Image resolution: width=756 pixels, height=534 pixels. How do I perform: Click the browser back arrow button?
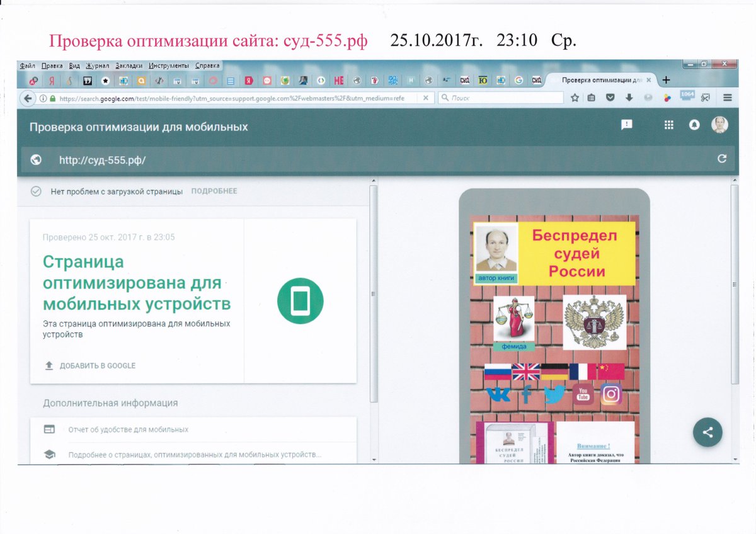[x=28, y=98]
